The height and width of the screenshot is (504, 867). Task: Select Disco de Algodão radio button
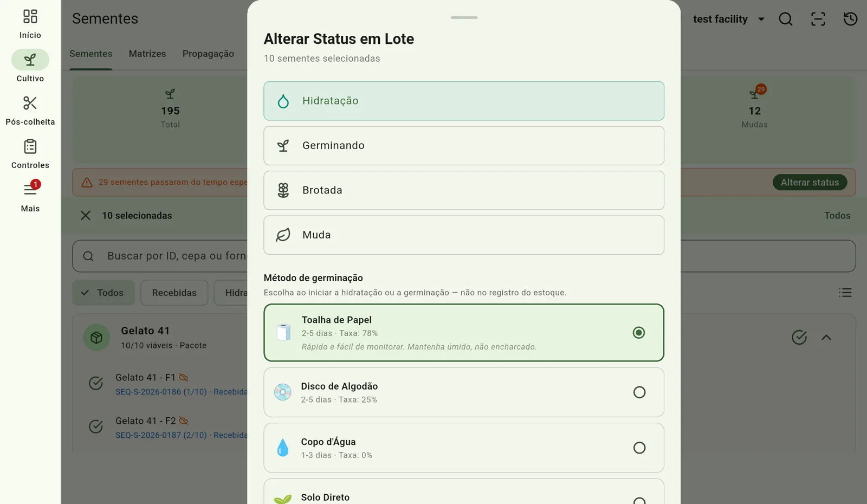[639, 392]
